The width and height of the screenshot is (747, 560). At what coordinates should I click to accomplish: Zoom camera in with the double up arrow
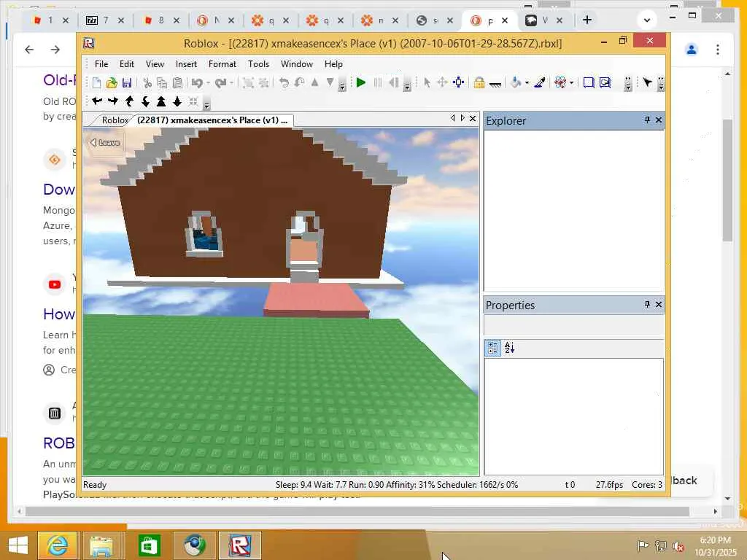(161, 101)
